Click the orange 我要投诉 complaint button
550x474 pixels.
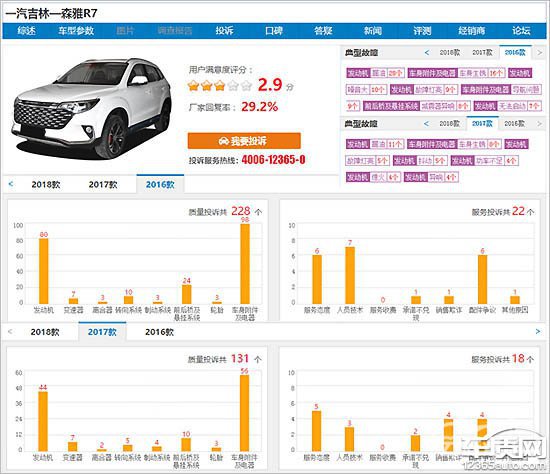[244, 141]
